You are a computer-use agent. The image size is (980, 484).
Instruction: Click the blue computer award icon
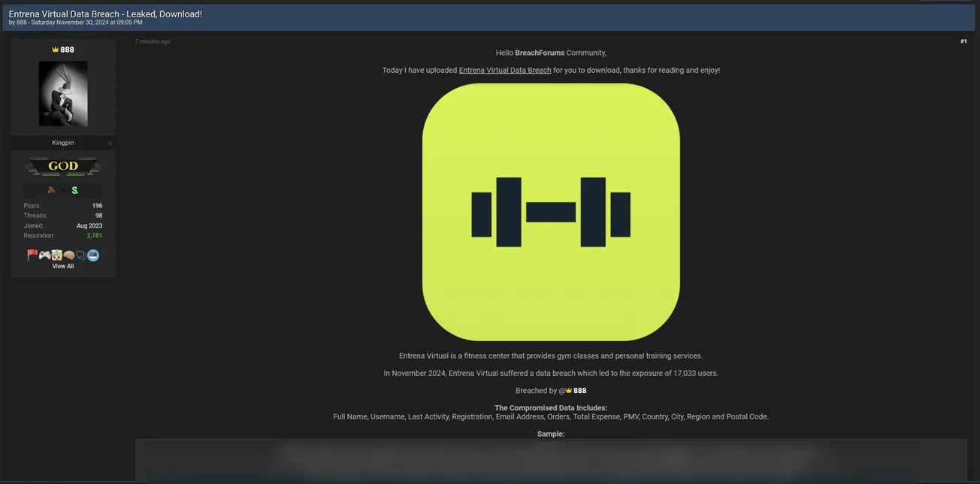coord(92,255)
